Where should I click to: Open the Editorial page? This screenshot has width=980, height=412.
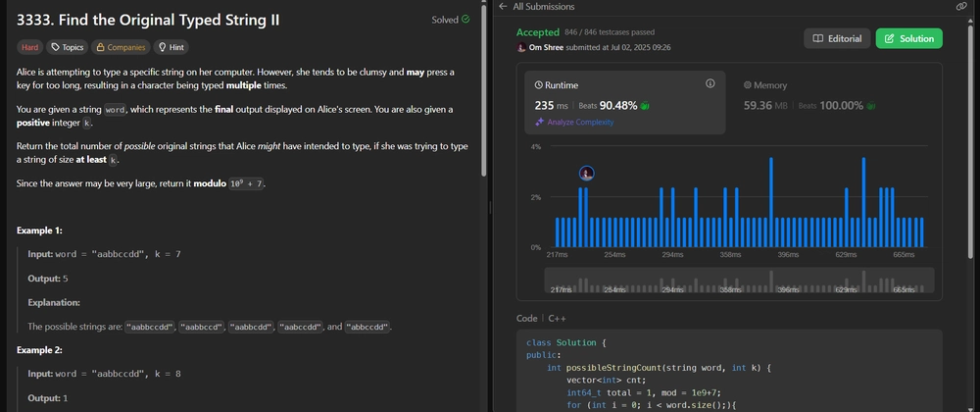(x=837, y=39)
